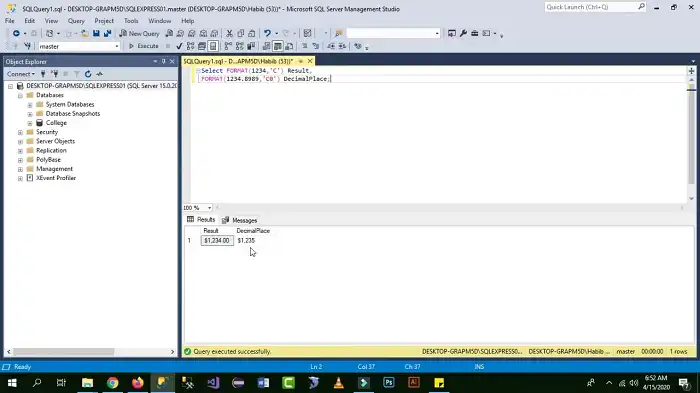Click the Execute button
The width and height of the screenshot is (700, 393).
(144, 46)
